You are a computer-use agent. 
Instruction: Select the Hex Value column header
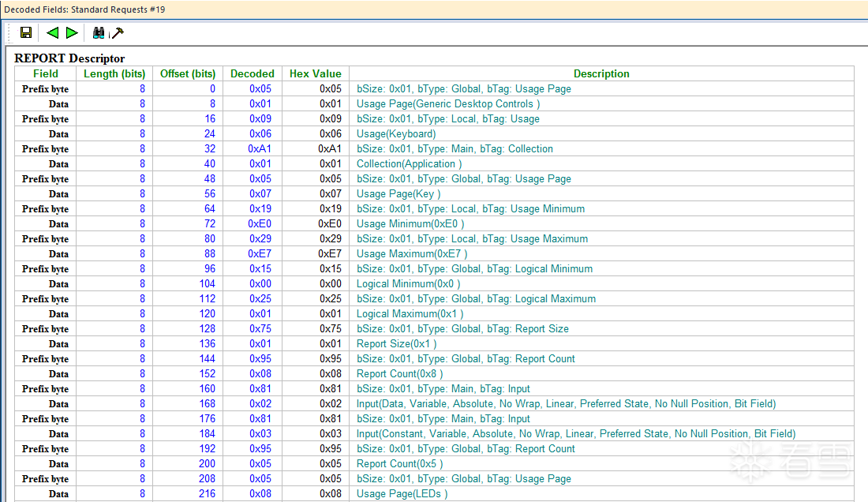point(316,73)
